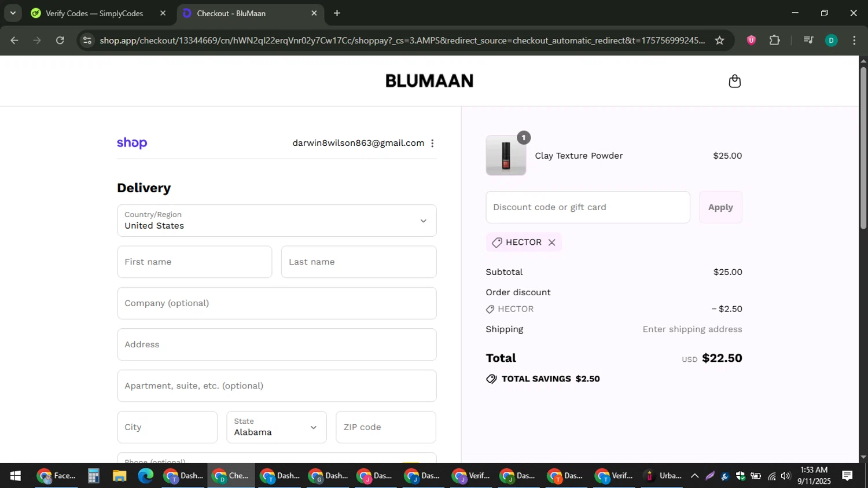Viewport: 868px width, 488px height.
Task: Open the Extensions puzzle icon
Action: (775, 41)
